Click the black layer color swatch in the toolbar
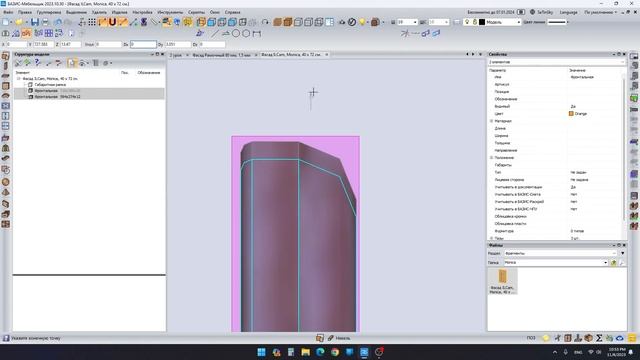The image size is (640, 360). point(482,22)
